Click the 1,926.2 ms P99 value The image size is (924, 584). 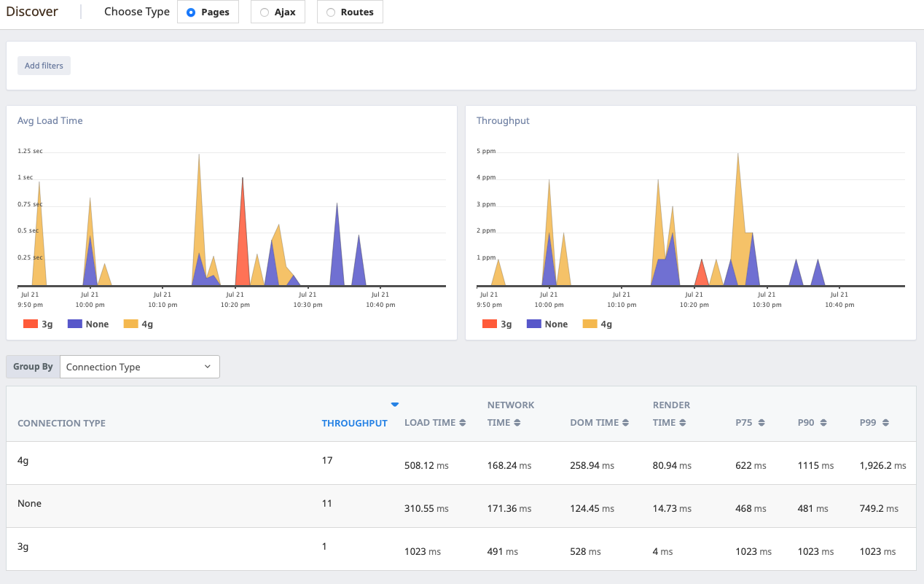(x=883, y=466)
